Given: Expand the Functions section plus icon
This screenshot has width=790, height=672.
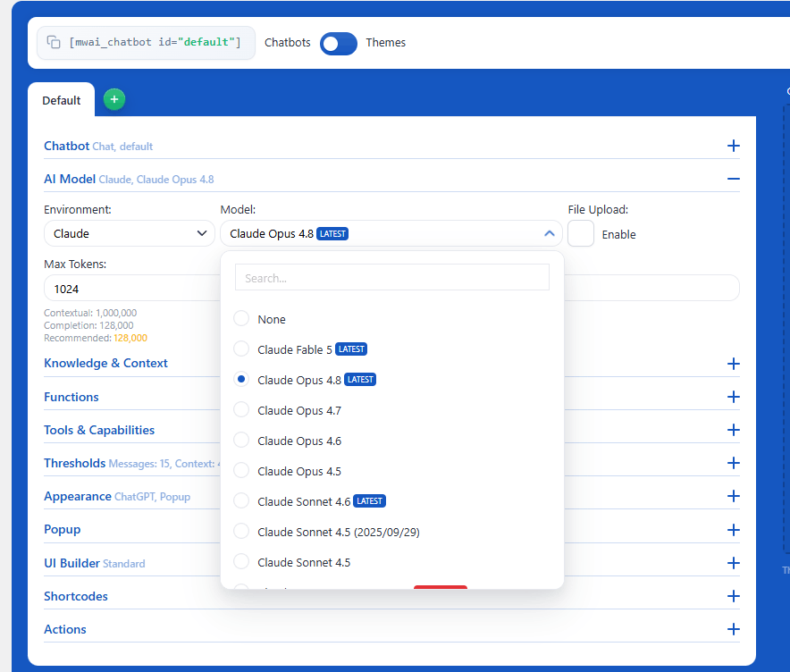Looking at the screenshot, I should [x=733, y=397].
